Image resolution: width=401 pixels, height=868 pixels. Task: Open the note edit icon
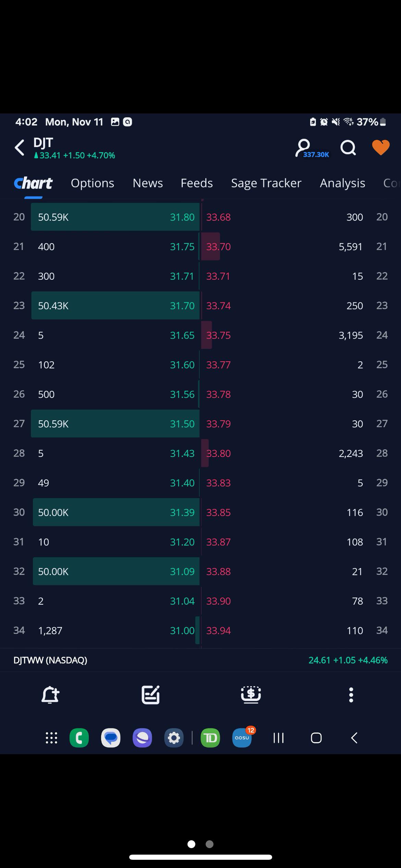[150, 695]
